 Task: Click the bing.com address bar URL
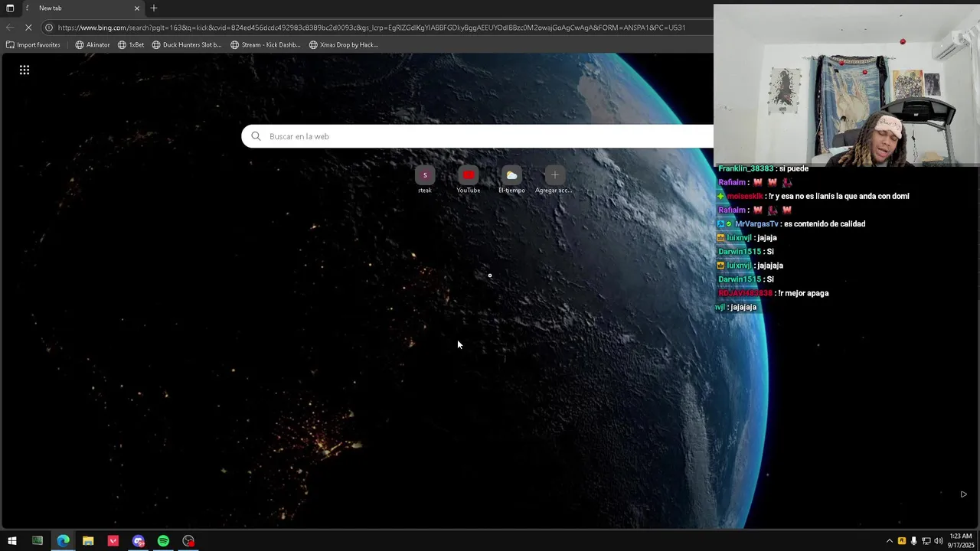pos(371,28)
